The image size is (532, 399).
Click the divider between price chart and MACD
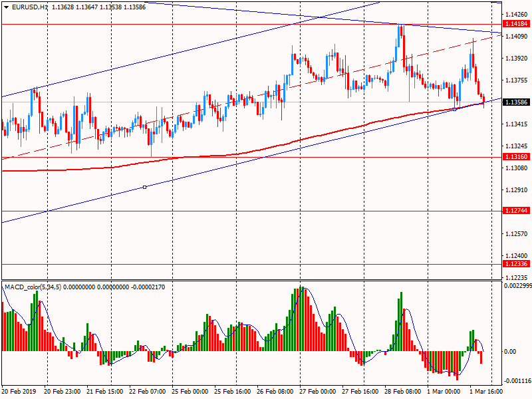(266, 280)
